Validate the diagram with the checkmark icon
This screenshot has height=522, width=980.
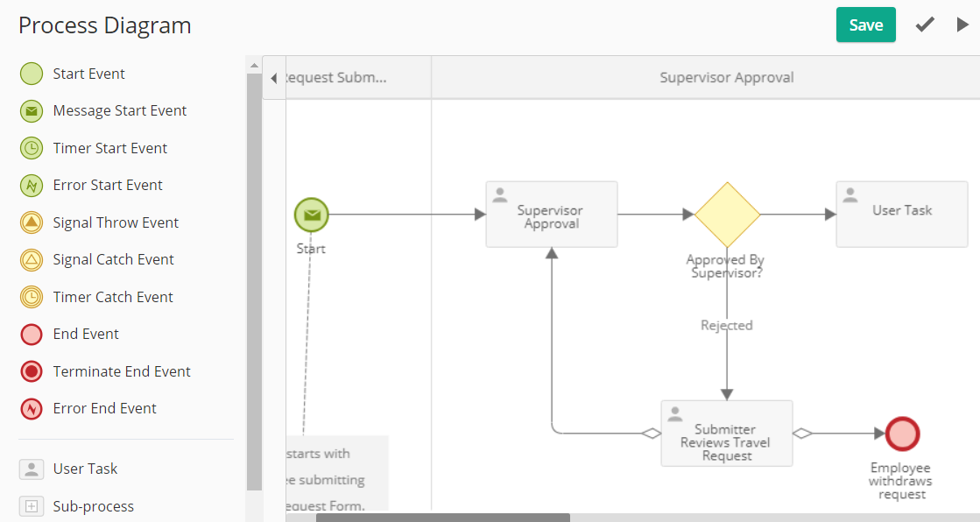pos(925,25)
